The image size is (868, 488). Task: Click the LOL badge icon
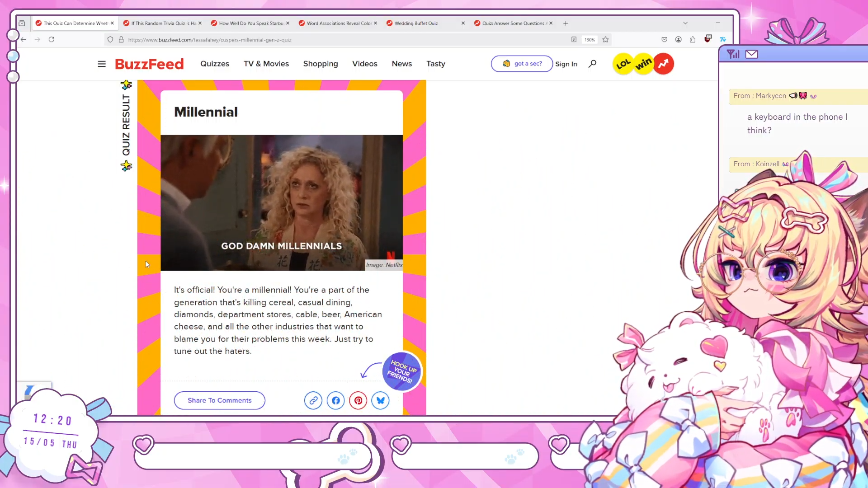pyautogui.click(x=623, y=64)
